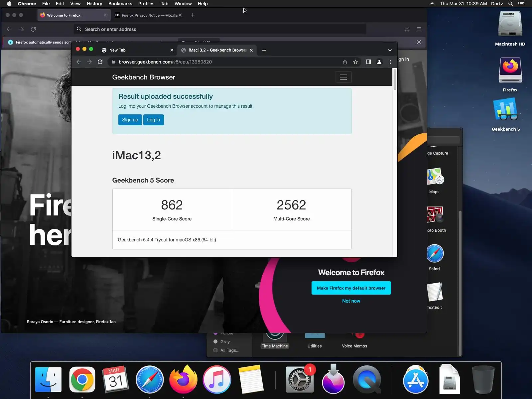Select the Firefox disk image desktop icon
The image size is (532, 399).
coord(510,74)
